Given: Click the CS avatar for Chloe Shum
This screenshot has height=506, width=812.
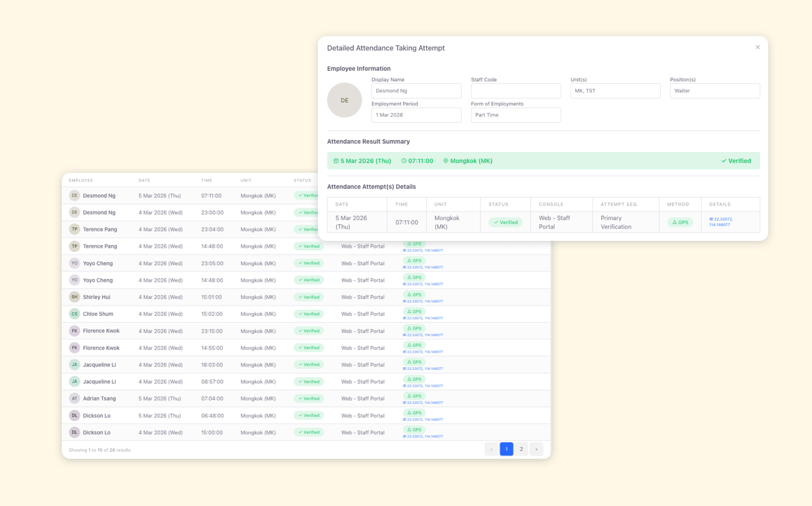Looking at the screenshot, I should [x=74, y=314].
